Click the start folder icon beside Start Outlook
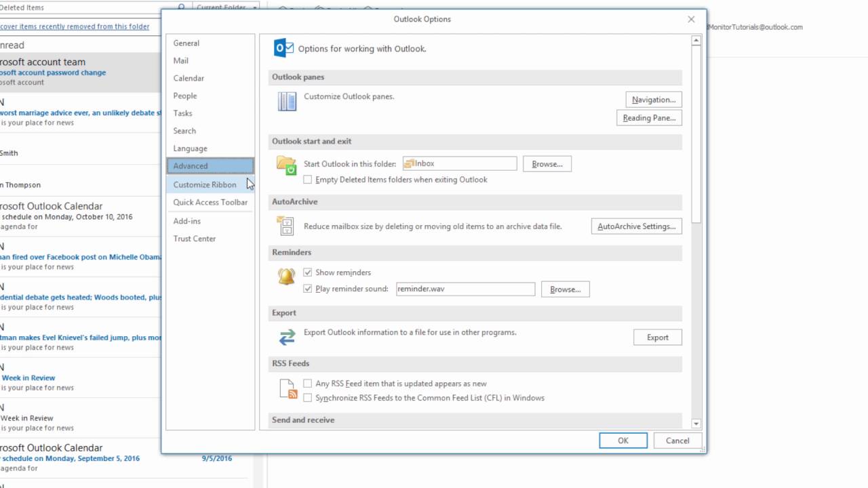This screenshot has width=868, height=488. pos(286,165)
